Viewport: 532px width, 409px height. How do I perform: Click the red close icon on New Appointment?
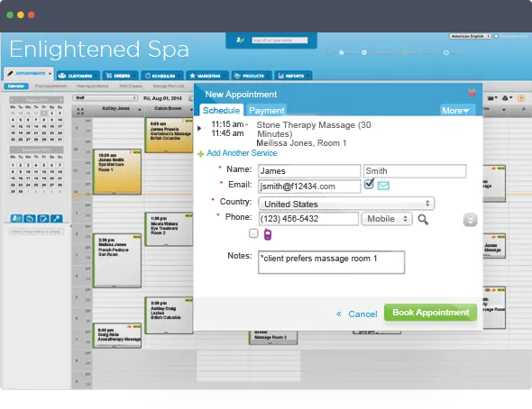click(x=472, y=93)
